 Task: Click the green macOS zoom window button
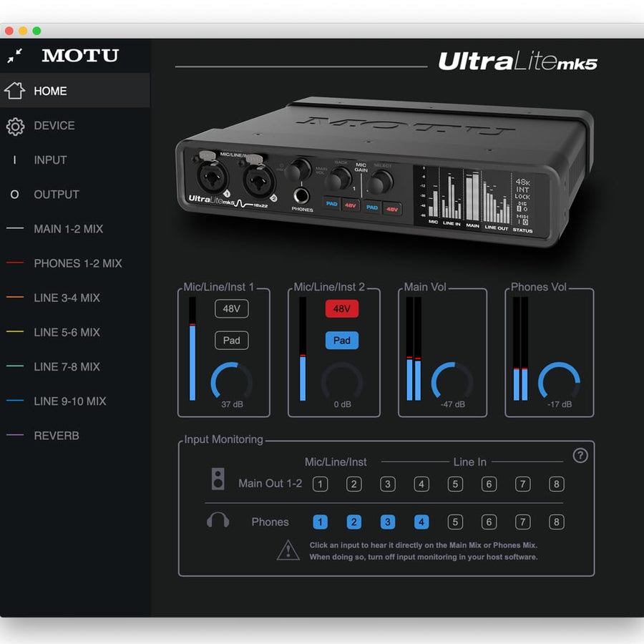(x=36, y=31)
